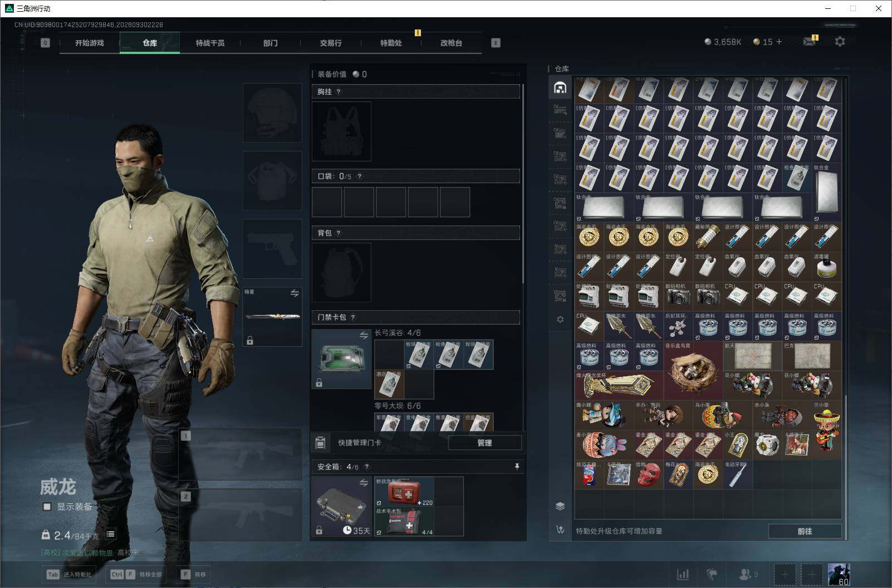Screen dimensions: 892x588
Task: Swap the safe box via arrows icon
Action: 364,483
